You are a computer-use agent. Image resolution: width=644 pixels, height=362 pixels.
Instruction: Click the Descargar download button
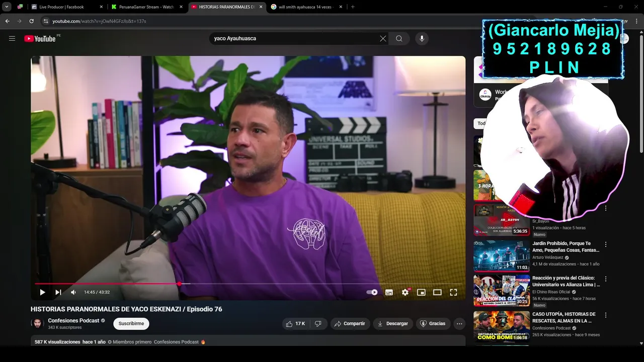click(x=393, y=324)
